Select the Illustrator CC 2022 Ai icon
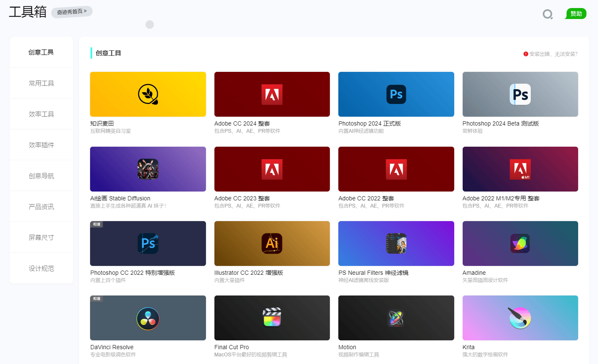Viewport: 598px width, 364px height. [272, 244]
